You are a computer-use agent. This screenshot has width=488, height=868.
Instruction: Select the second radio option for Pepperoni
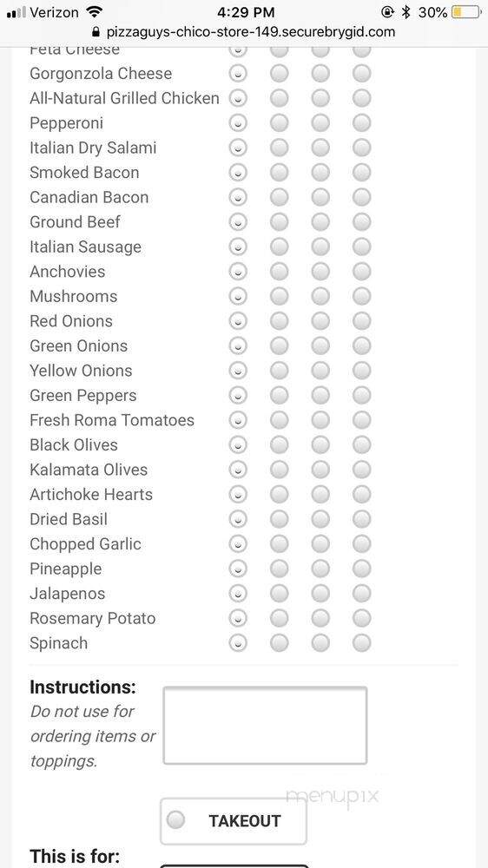pyautogui.click(x=280, y=123)
